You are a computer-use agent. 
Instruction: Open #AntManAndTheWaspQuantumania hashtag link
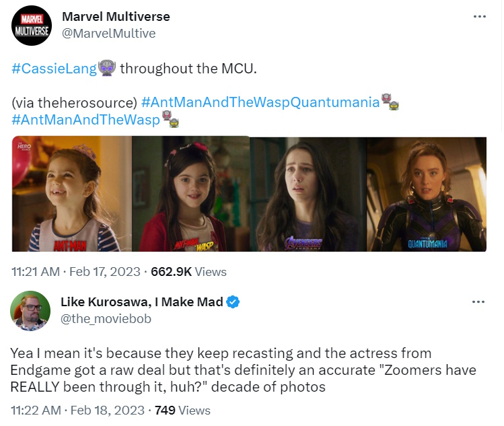pos(260,102)
